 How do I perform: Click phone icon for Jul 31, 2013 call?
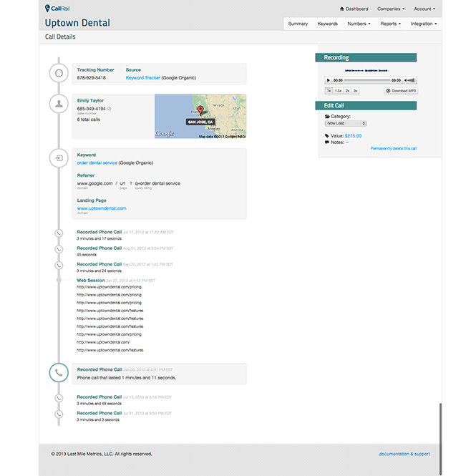(59, 414)
